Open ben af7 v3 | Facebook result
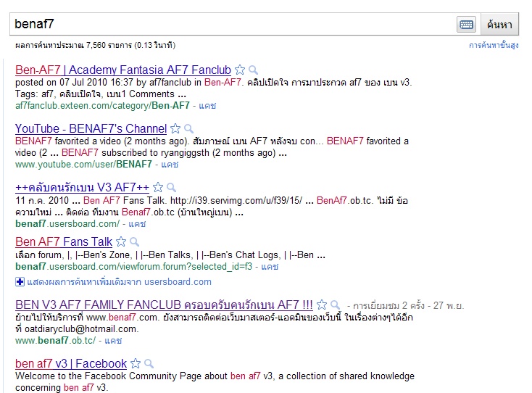 coord(71,363)
